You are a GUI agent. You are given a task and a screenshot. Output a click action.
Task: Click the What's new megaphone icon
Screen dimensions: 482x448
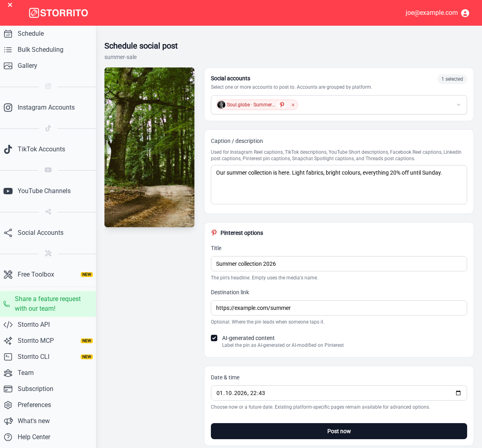pyautogui.click(x=8, y=421)
